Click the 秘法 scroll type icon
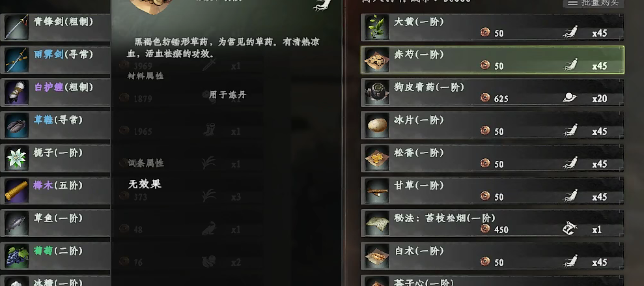 point(570,229)
